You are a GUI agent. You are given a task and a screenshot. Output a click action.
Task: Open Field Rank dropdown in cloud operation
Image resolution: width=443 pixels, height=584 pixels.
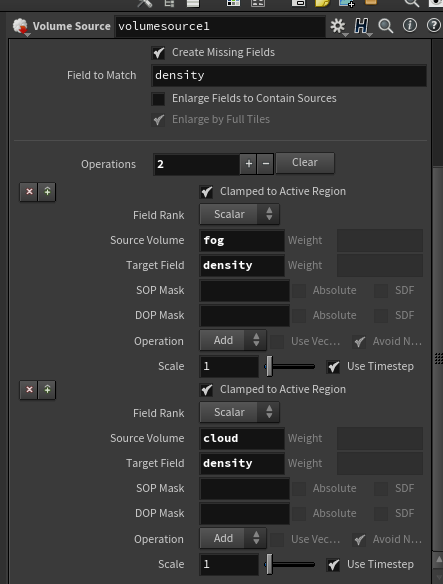point(240,412)
